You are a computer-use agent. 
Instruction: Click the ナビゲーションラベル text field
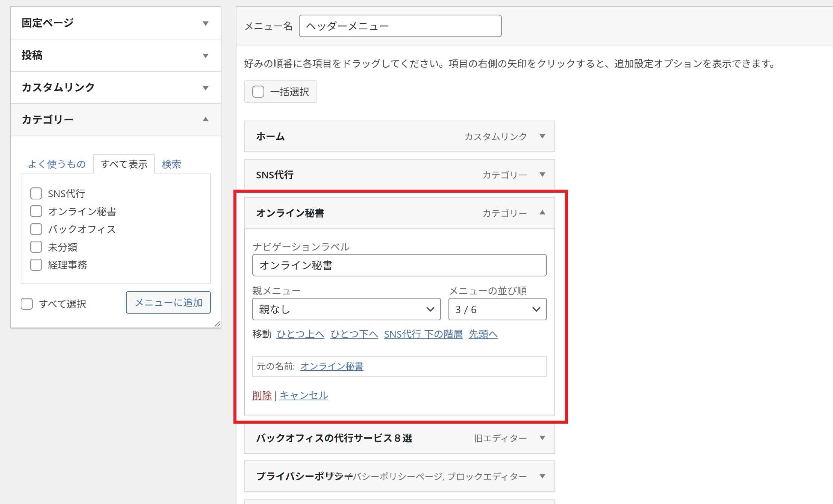[x=399, y=265]
